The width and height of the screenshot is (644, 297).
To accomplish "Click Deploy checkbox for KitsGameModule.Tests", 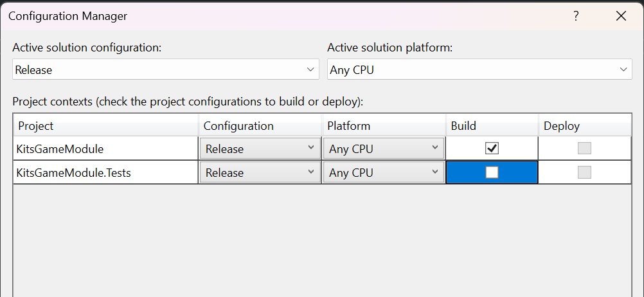I will (x=584, y=172).
